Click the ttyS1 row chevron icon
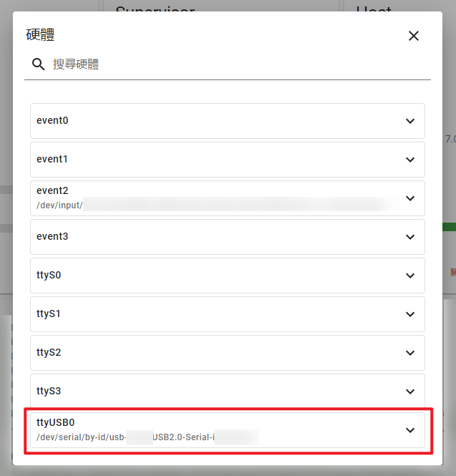The height and width of the screenshot is (476, 456). point(410,314)
